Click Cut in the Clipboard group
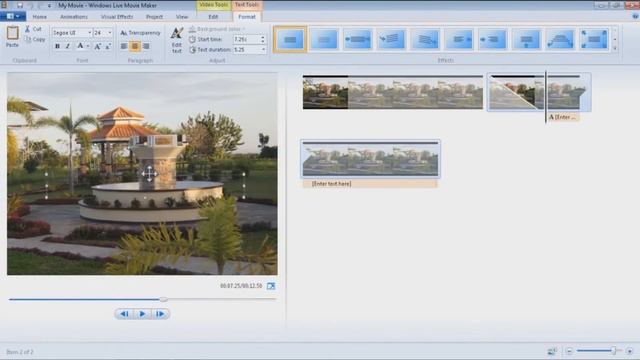Image resolution: width=640 pixels, height=360 pixels. coord(33,29)
